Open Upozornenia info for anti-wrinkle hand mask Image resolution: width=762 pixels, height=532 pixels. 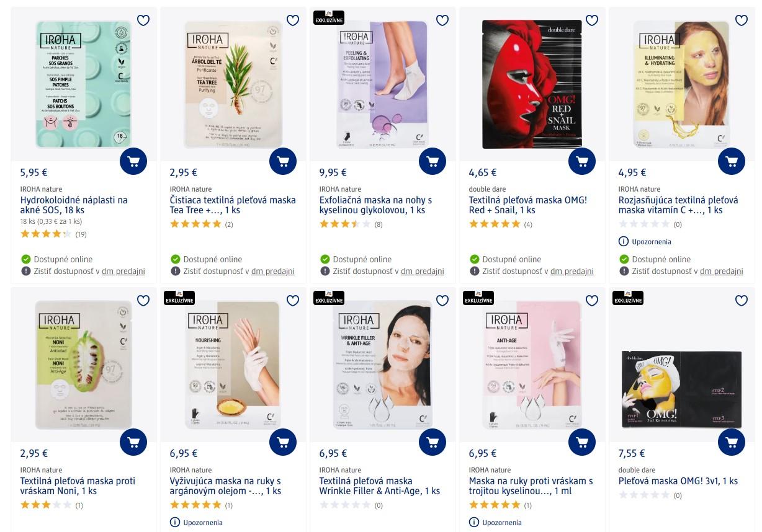495,523
